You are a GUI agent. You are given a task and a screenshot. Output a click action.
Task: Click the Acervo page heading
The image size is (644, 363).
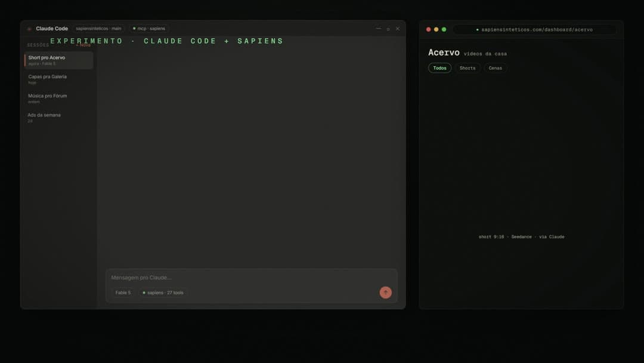coord(444,53)
